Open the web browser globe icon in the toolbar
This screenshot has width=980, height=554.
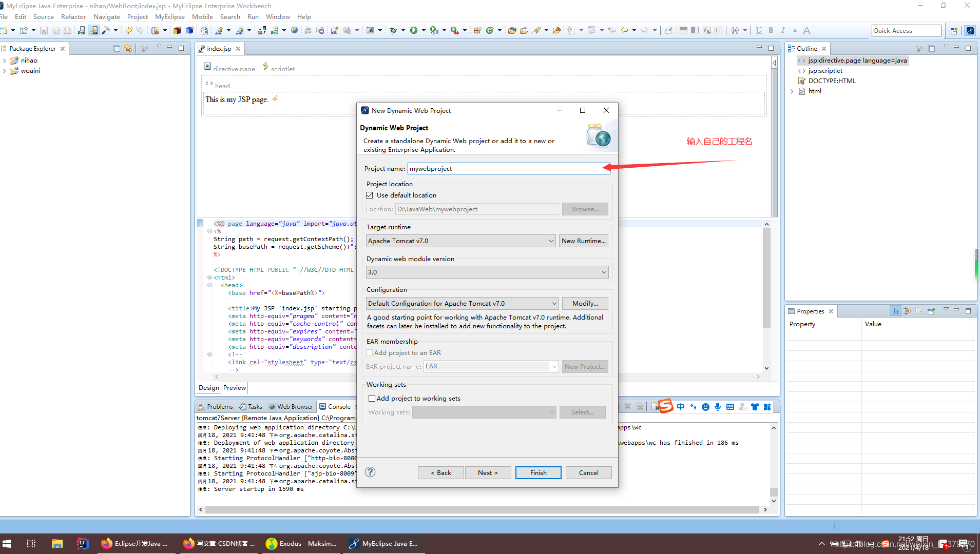click(x=294, y=30)
